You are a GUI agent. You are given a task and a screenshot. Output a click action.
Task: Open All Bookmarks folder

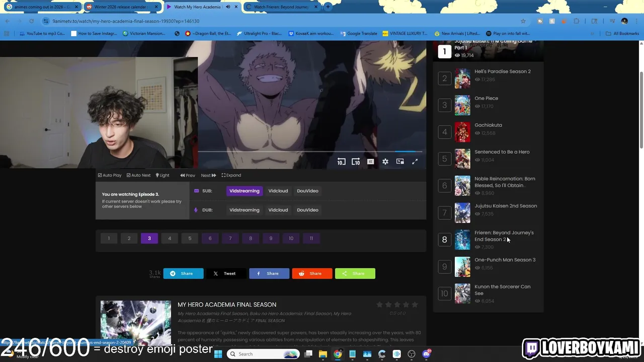click(x=622, y=34)
